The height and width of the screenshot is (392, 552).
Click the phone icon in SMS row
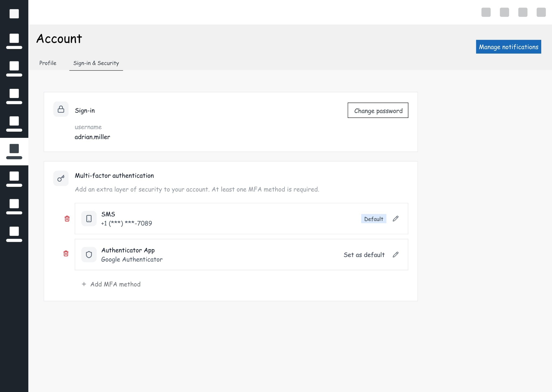pyautogui.click(x=89, y=219)
